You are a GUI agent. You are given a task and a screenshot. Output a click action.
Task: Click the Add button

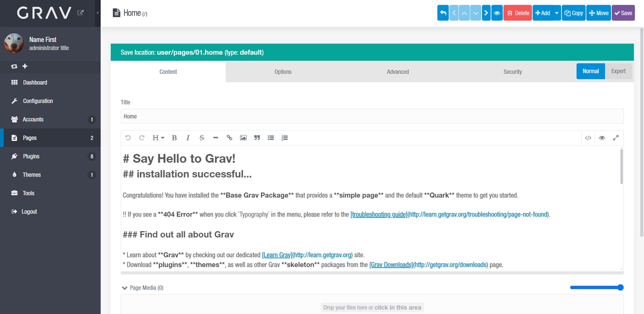coord(543,13)
